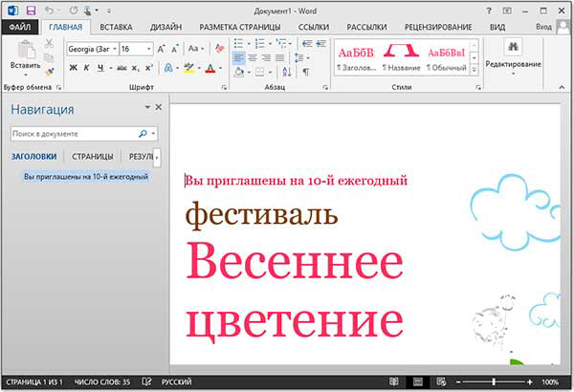Open the ВСТАВКА ribbon tab
574x392 pixels.
(x=116, y=28)
